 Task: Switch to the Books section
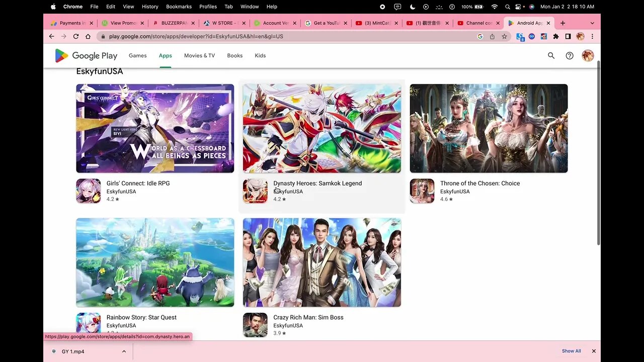click(235, 56)
